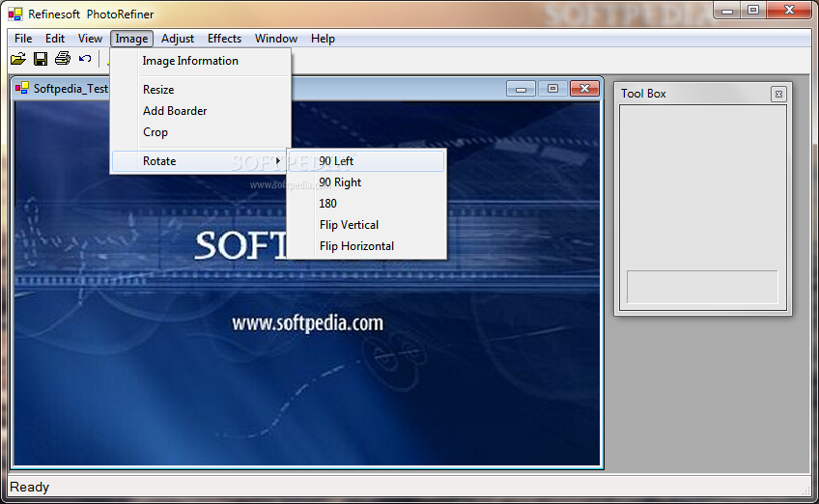Viewport: 819px width, 504px height.
Task: Collapse the open Image menu
Action: 131,39
